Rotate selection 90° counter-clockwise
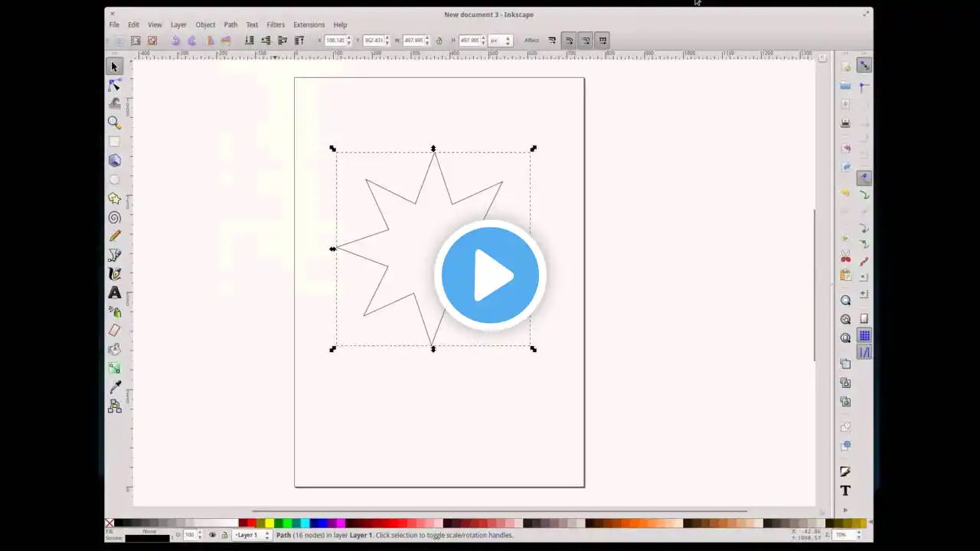The height and width of the screenshot is (551, 980). (175, 41)
